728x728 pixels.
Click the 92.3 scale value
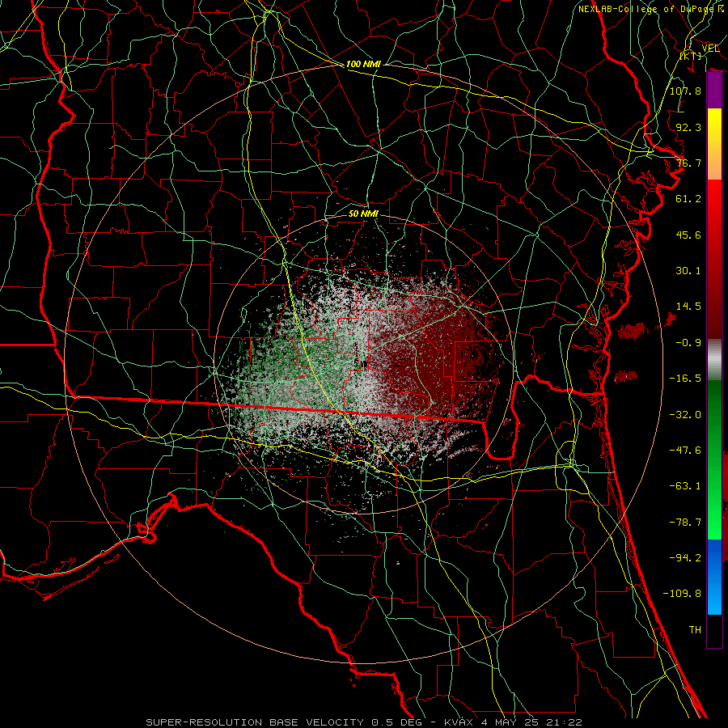coord(688,127)
